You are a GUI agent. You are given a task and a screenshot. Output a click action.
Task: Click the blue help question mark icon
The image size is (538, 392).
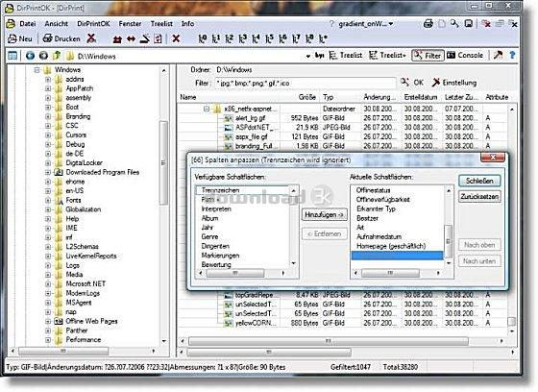pyautogui.click(x=512, y=55)
